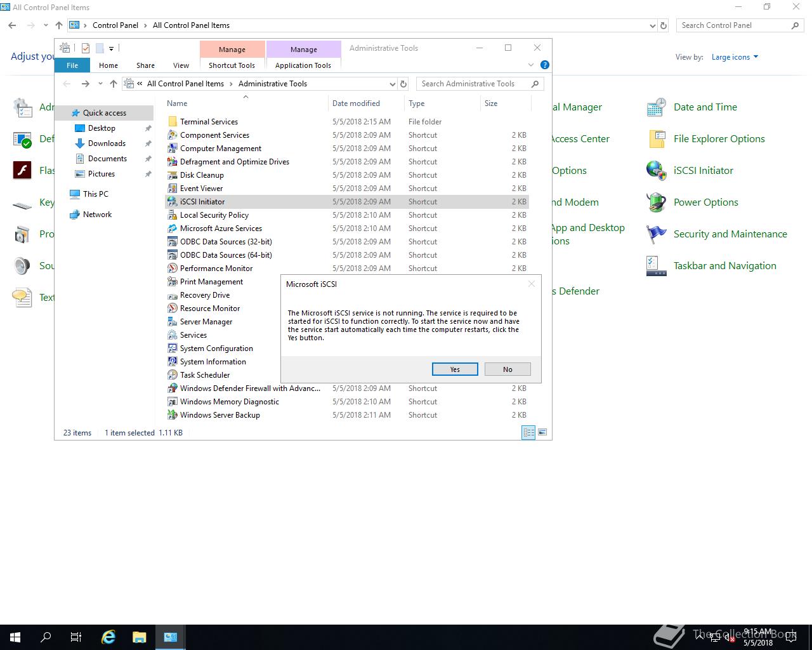The height and width of the screenshot is (650, 812).
Task: Switch to large thumbnails view layout button
Action: [x=542, y=432]
